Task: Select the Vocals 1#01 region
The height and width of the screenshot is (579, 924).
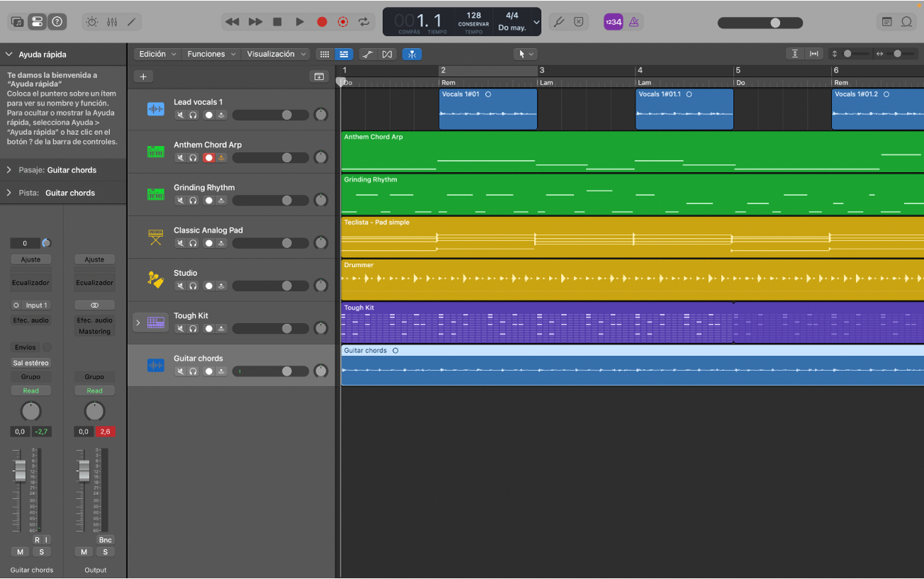Action: click(488, 108)
